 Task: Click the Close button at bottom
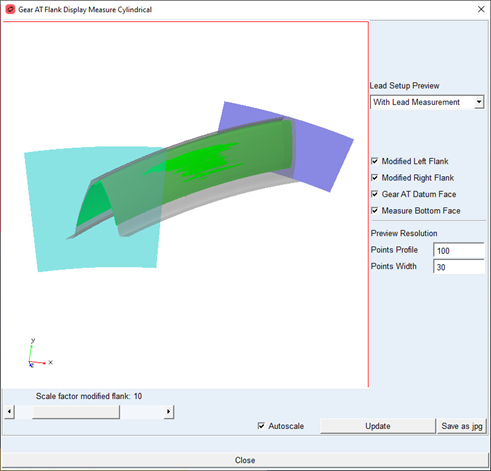pyautogui.click(x=245, y=460)
